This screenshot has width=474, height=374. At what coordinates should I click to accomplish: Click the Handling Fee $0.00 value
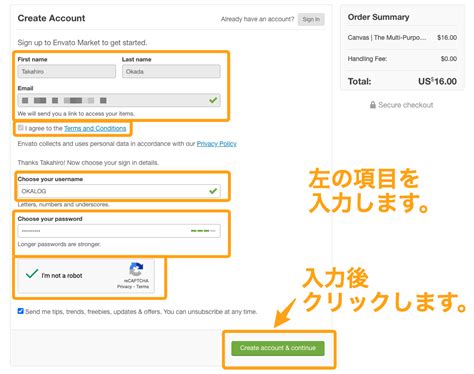[x=449, y=59]
